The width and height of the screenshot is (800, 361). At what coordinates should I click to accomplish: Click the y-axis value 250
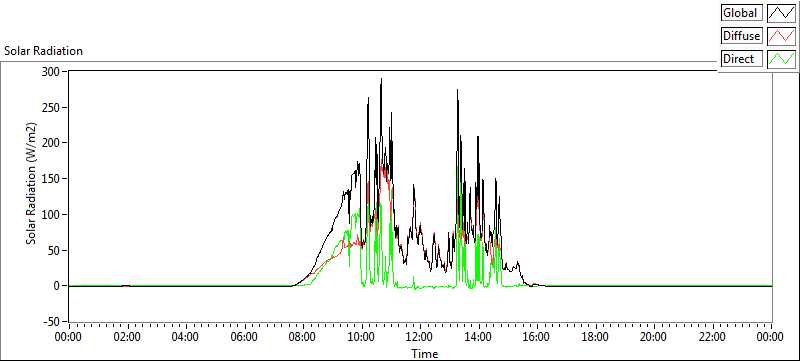[51, 107]
